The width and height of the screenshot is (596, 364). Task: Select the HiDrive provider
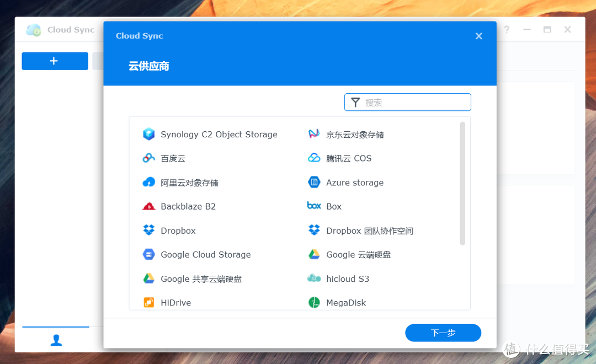[x=175, y=302]
